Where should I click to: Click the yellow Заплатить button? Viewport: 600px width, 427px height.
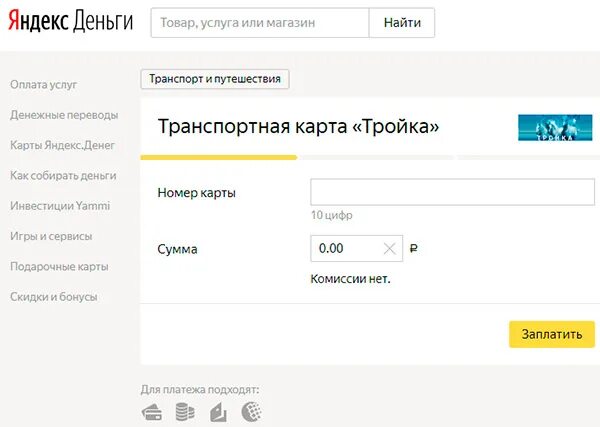pos(552,334)
